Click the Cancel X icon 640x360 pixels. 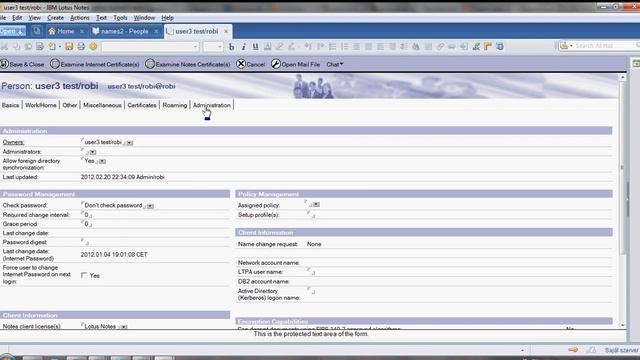coord(241,64)
